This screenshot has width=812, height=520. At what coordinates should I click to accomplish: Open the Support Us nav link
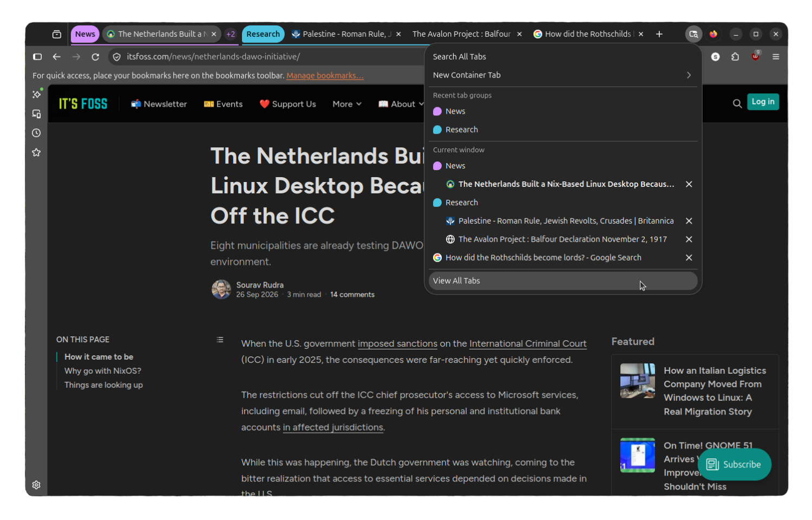287,104
